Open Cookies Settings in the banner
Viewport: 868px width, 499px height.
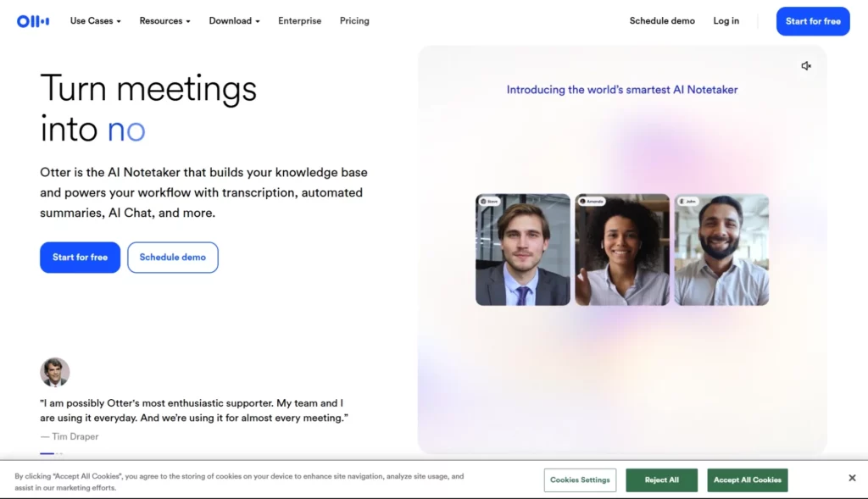coord(580,480)
